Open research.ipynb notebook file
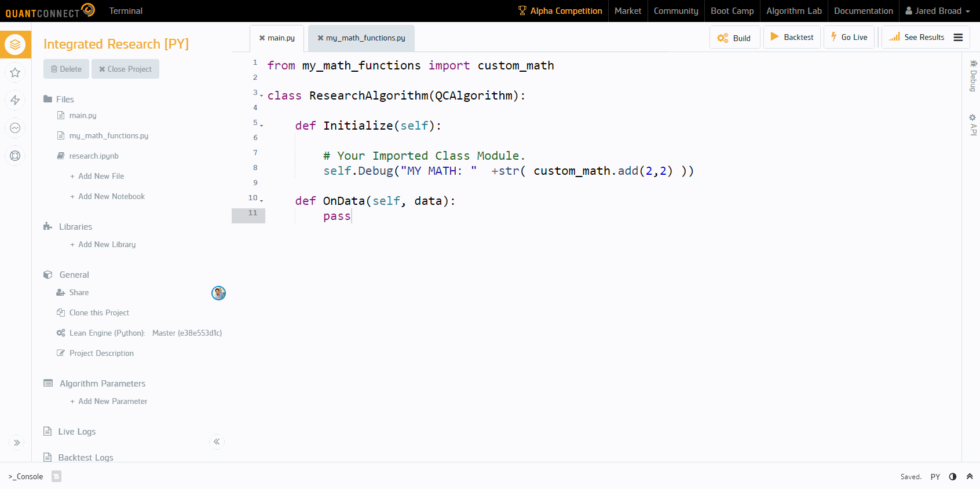Screen dimensions: 980x489 click(x=93, y=156)
